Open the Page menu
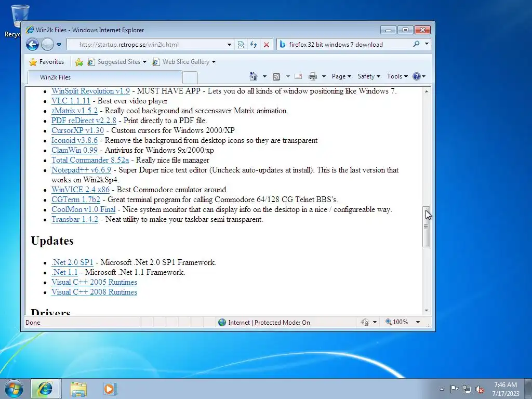The width and height of the screenshot is (532, 399). pyautogui.click(x=341, y=76)
